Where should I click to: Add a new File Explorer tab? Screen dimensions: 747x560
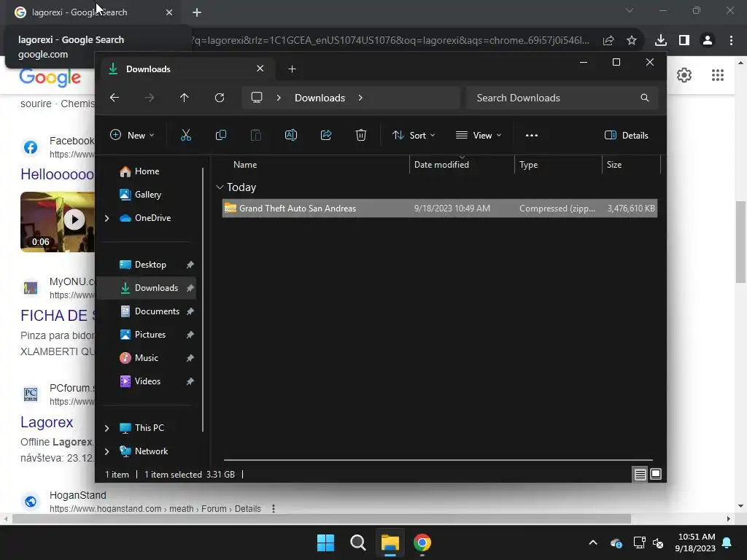292,69
